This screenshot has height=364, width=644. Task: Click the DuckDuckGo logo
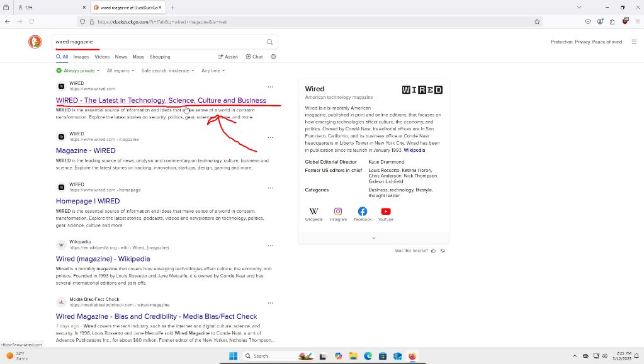35,42
